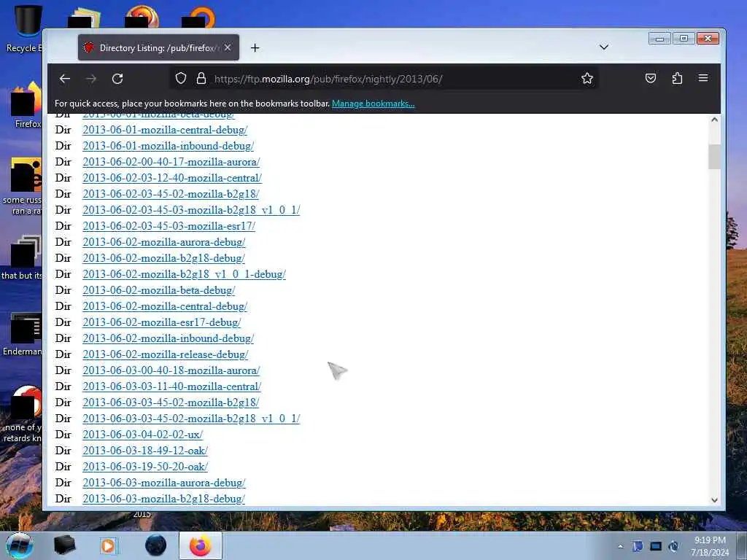This screenshot has height=560, width=747.
Task: Open a new tab with plus button
Action: [x=255, y=47]
